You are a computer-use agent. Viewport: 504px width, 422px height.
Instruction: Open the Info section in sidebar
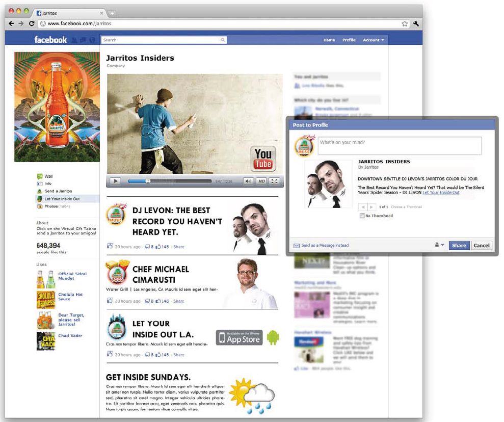pos(48,183)
